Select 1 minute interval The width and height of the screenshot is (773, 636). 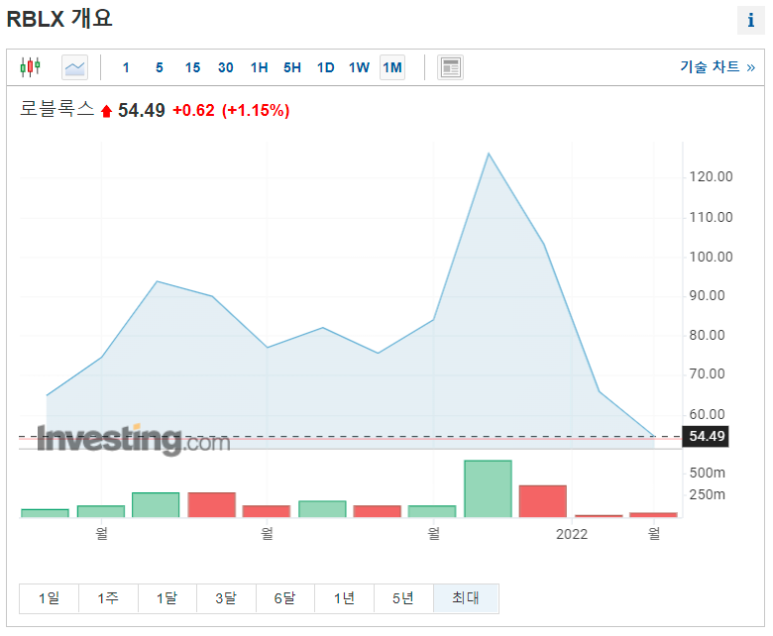click(x=126, y=68)
